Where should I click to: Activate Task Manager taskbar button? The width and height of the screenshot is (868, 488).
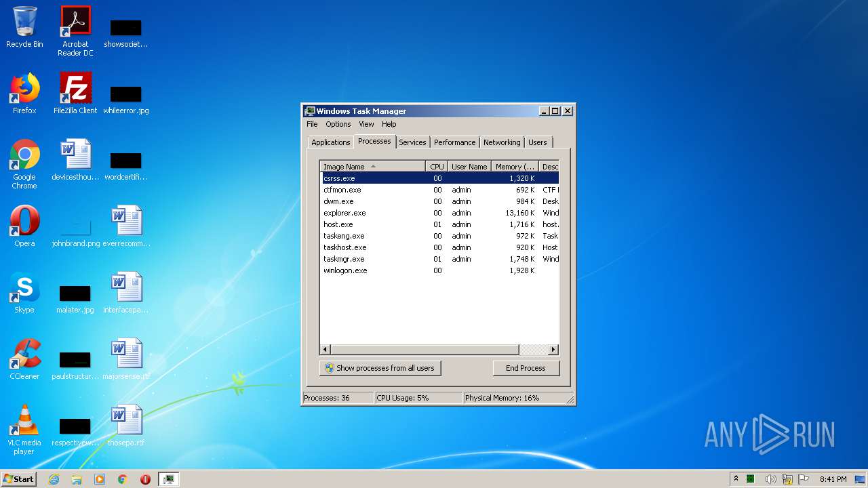click(168, 479)
